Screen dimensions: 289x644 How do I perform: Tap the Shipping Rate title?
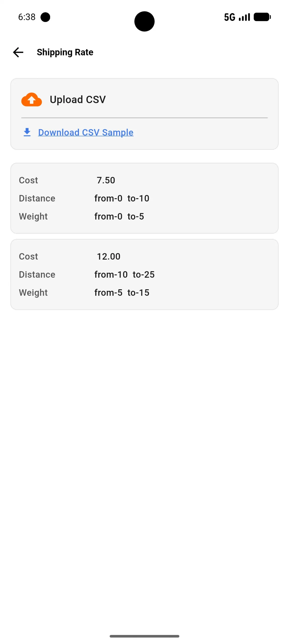pos(65,52)
